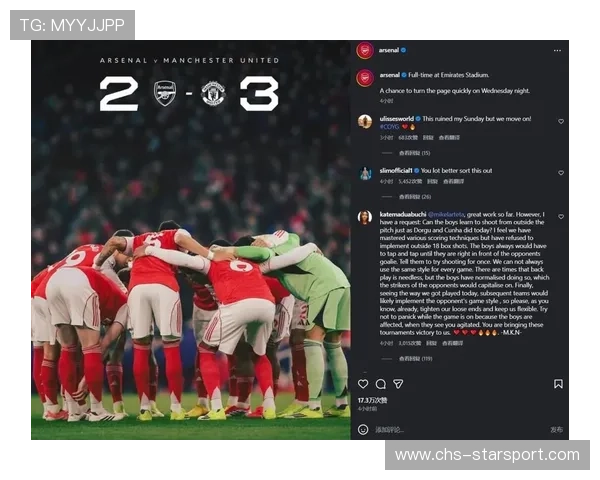
Task: Focus the add comment text field
Action: point(459,429)
